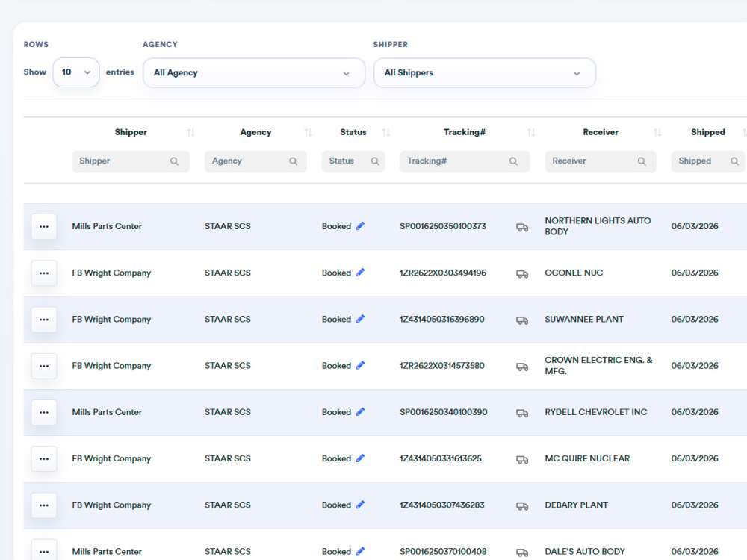747x560 pixels.
Task: Open actions menu for OCONEE NUC row
Action: pos(44,273)
